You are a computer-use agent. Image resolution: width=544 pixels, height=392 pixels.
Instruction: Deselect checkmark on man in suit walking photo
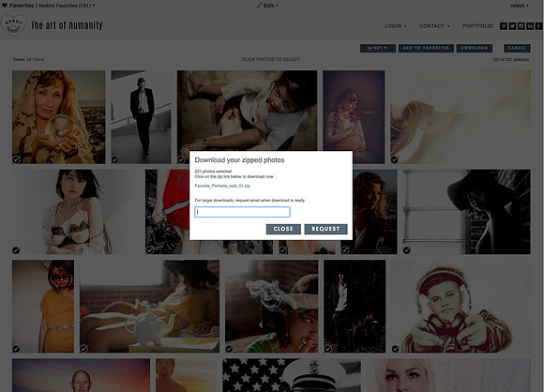(114, 159)
